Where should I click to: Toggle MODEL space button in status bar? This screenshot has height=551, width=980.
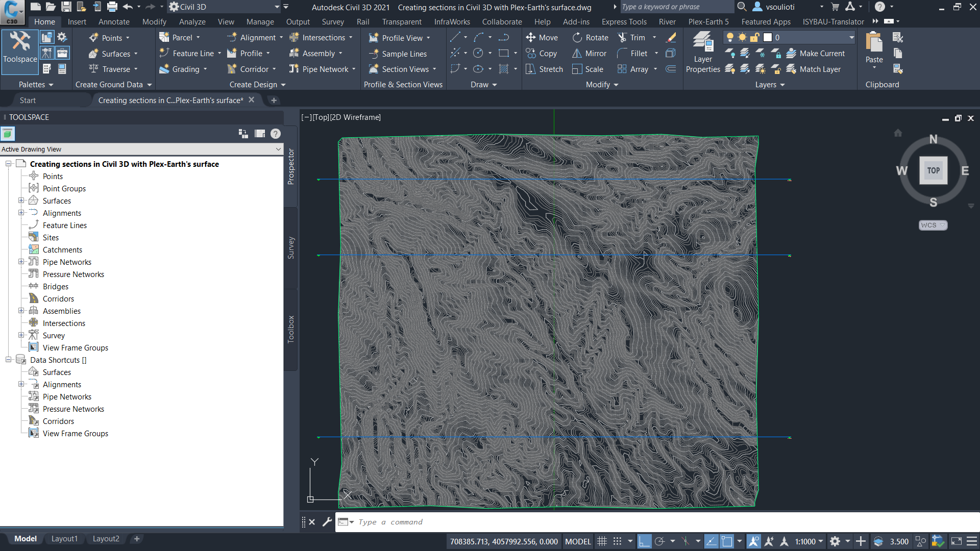(x=578, y=541)
